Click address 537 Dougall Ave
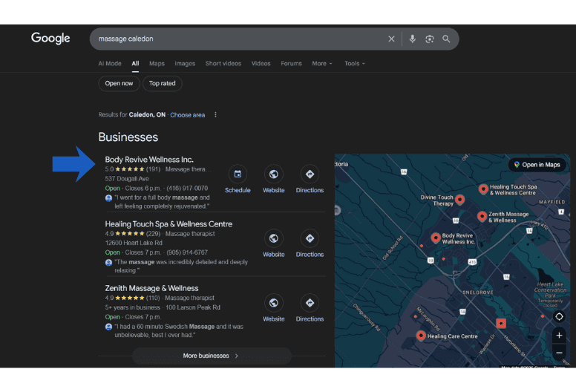This screenshot has width=576, height=392. [127, 179]
